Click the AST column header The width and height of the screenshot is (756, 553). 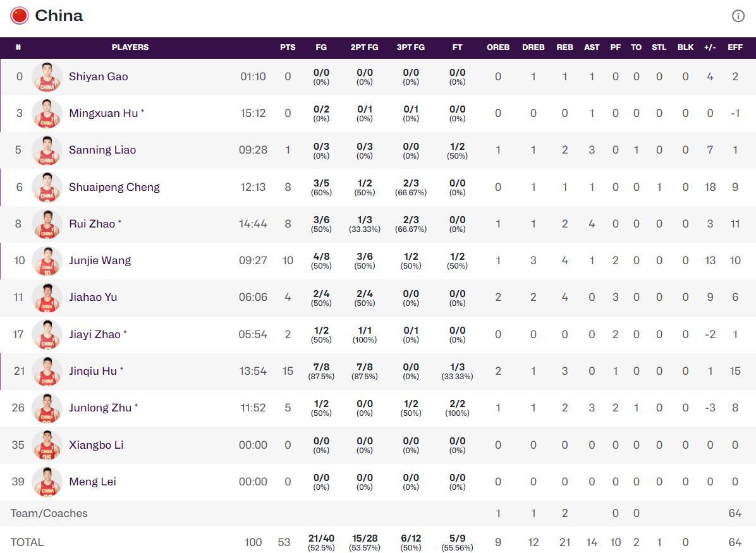[592, 47]
